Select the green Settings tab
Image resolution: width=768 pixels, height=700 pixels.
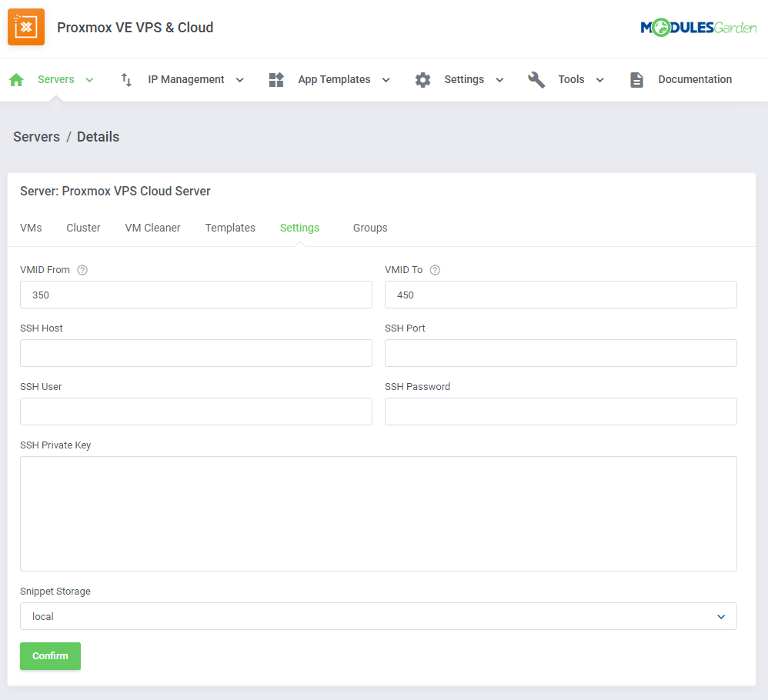point(300,228)
